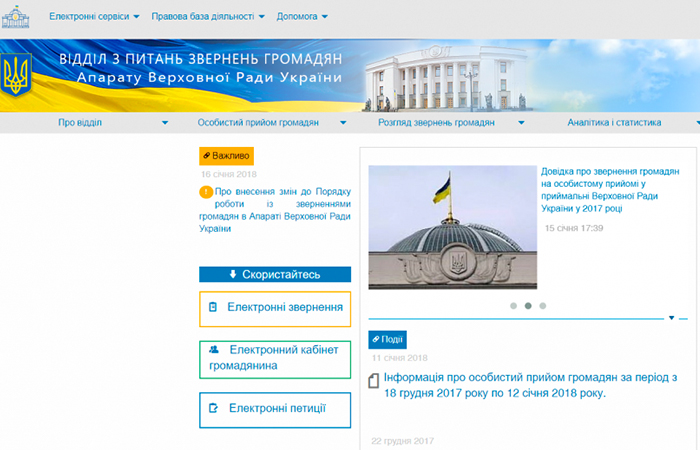700x450 pixels.
Task: Select the first carousel dot
Action: 513,306
